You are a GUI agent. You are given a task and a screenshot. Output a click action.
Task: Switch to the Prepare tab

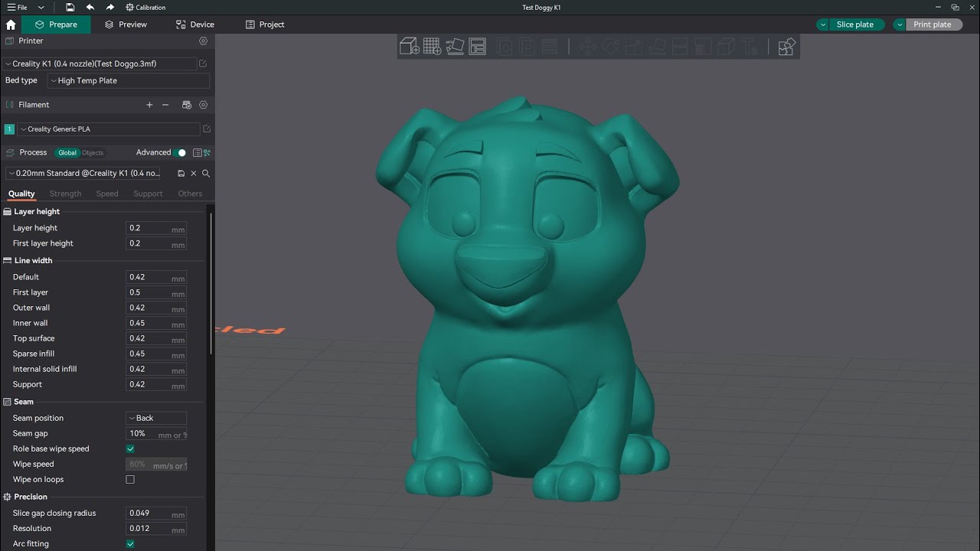[56, 24]
